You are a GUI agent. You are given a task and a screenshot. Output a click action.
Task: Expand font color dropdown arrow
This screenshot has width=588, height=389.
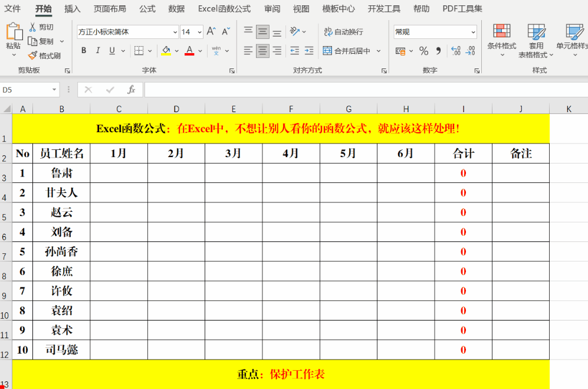coord(201,51)
